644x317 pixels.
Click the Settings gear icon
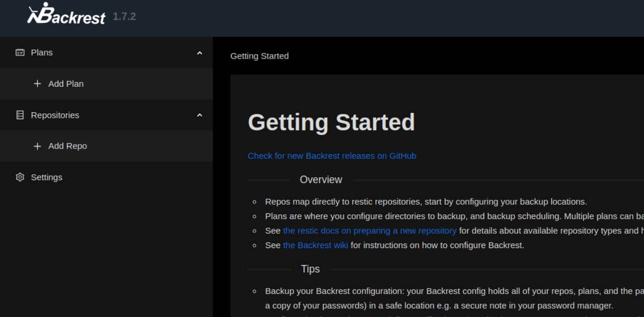point(20,177)
